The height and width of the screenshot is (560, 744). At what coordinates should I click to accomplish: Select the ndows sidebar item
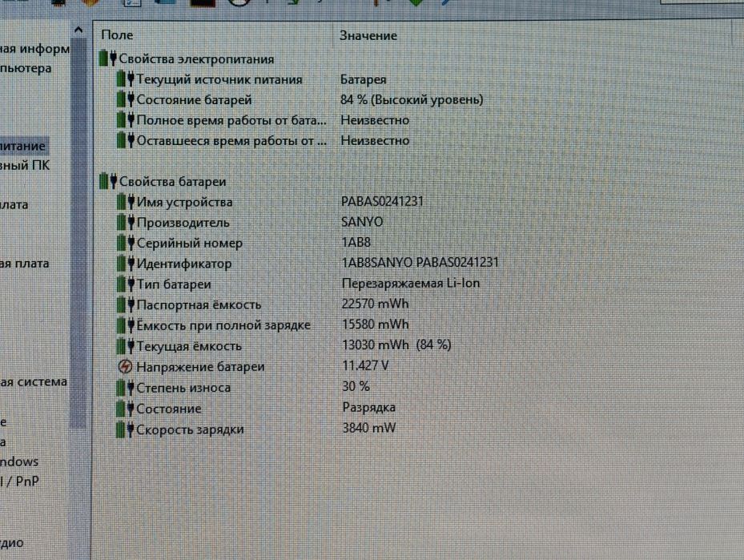click(x=19, y=461)
